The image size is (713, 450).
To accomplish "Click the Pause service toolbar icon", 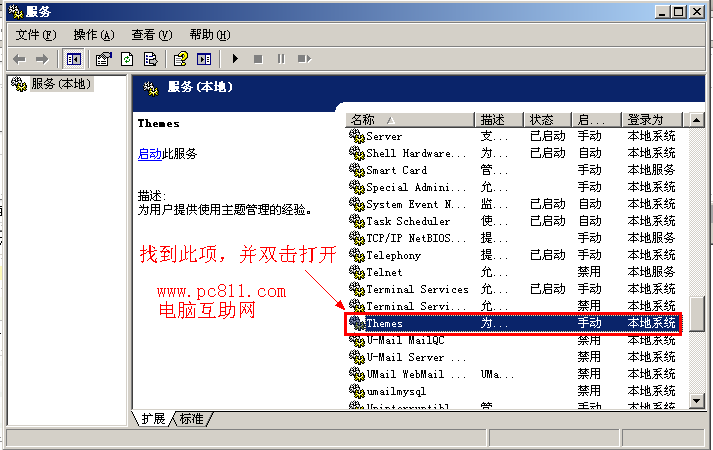I will point(281,59).
